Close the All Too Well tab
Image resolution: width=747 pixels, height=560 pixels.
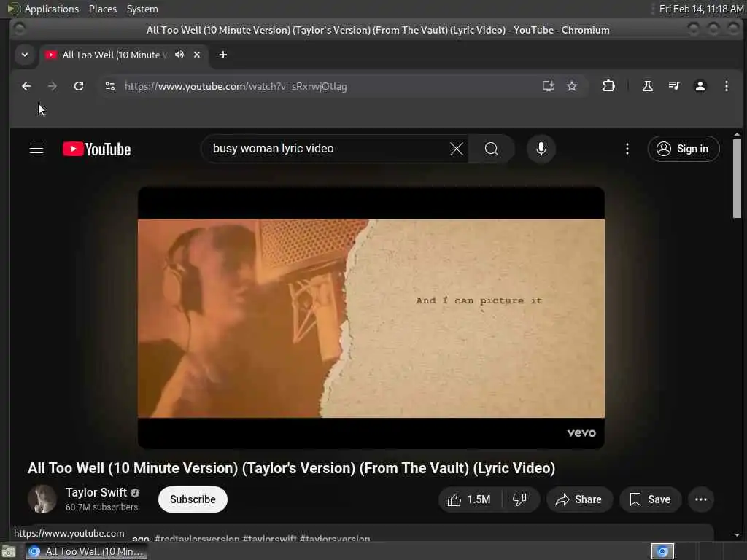point(197,55)
